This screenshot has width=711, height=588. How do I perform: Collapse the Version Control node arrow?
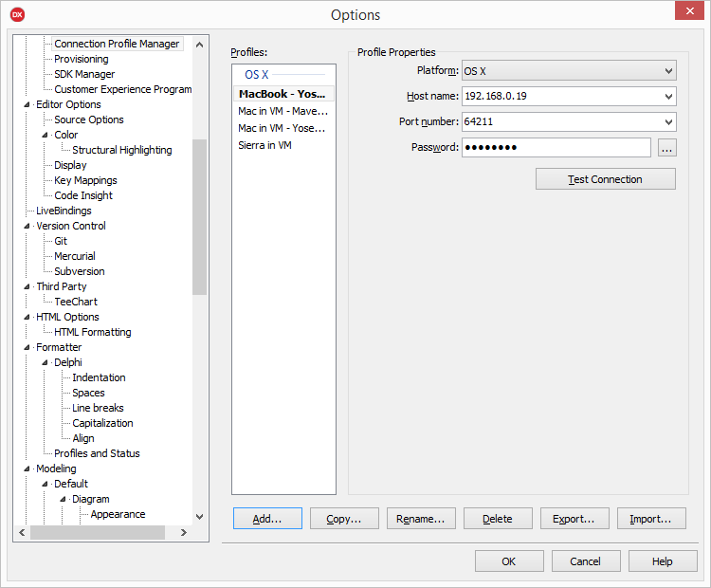coord(27,226)
